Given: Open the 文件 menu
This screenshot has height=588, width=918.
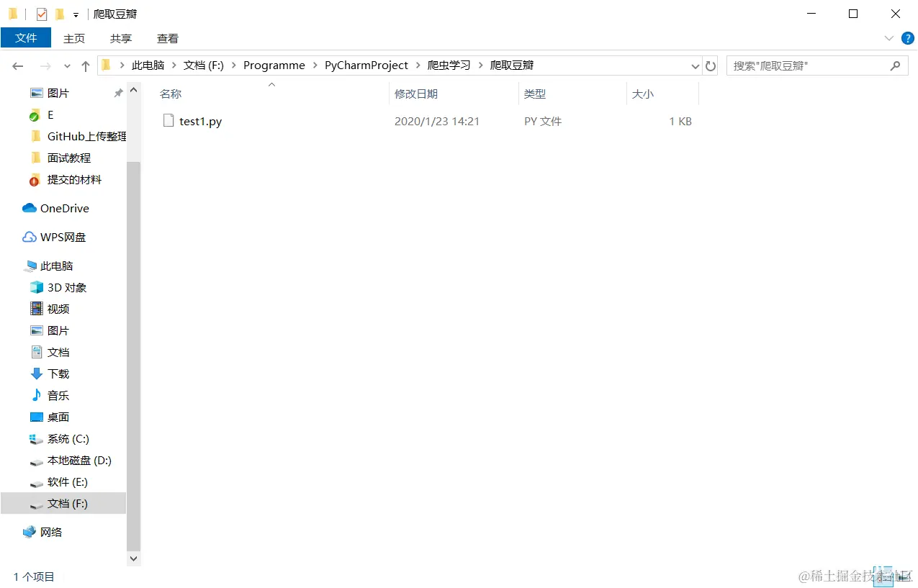Looking at the screenshot, I should pos(27,37).
